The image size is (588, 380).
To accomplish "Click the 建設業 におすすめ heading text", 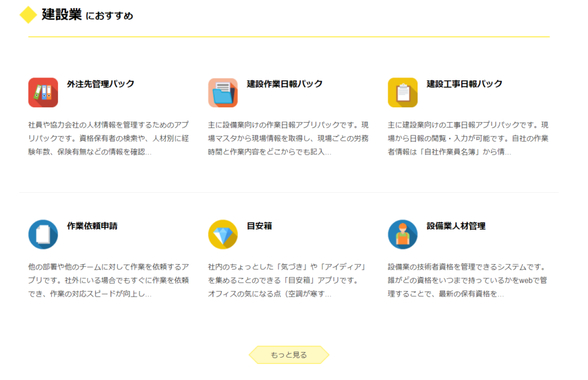I will (x=86, y=16).
